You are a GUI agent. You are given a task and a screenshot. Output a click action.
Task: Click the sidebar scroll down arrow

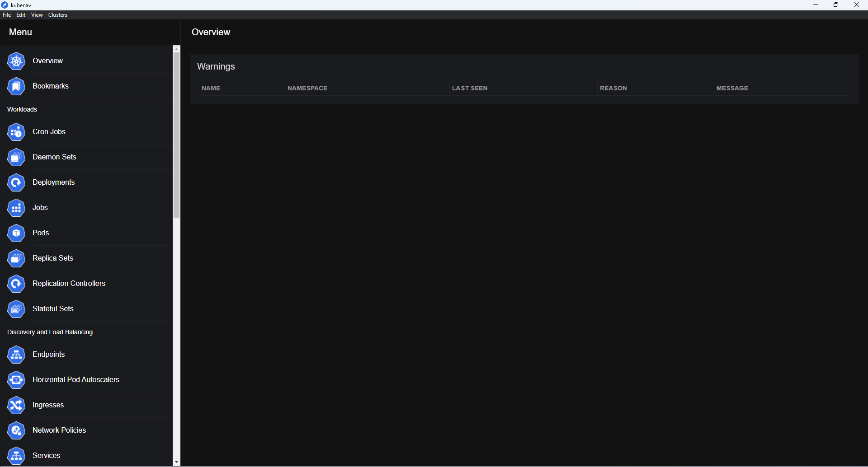[176, 462]
